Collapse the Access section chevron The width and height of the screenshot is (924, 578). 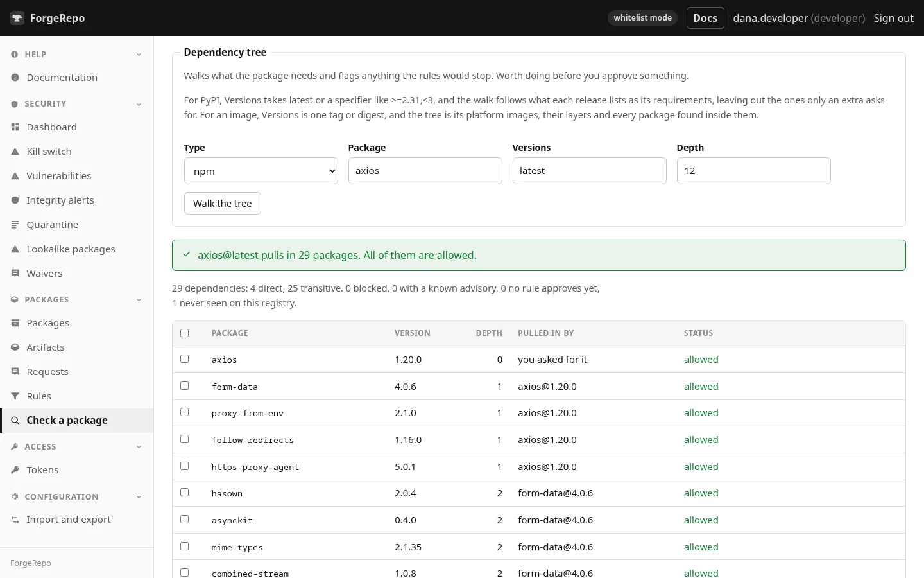[x=139, y=447]
